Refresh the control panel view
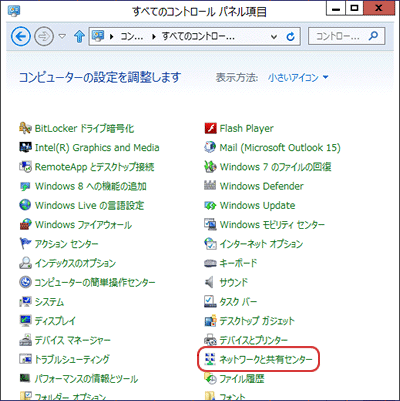Image resolution: width=400 pixels, height=401 pixels. [x=291, y=36]
